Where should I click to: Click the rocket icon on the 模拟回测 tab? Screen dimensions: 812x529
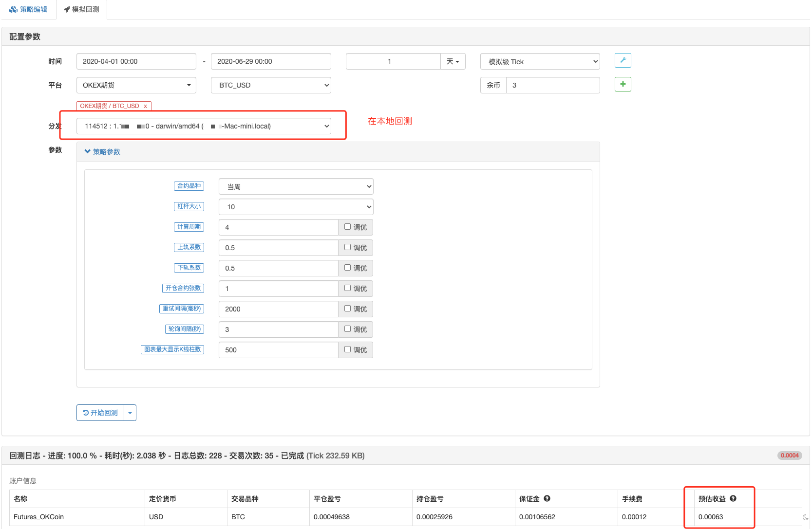pos(67,9)
